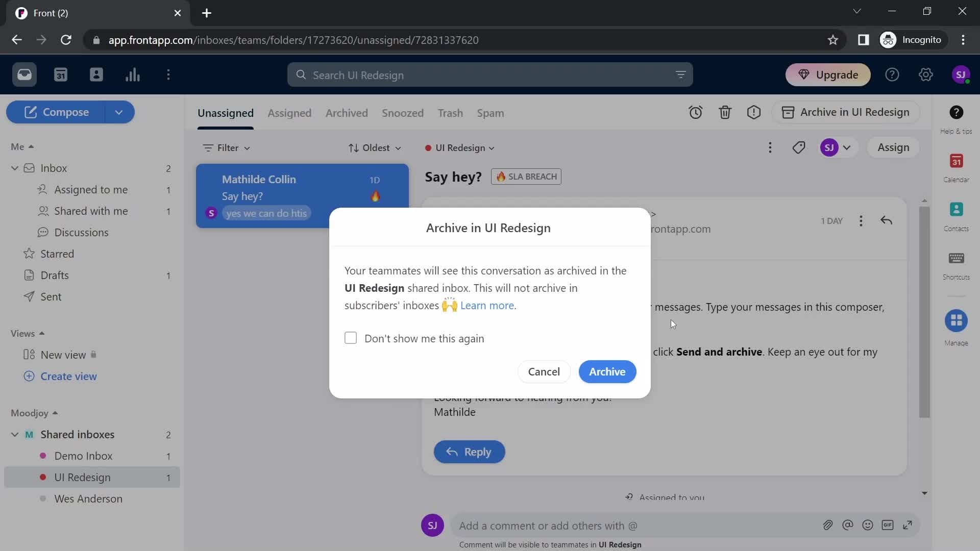The image size is (980, 551).
Task: Switch to the Archived tab
Action: [x=347, y=112]
